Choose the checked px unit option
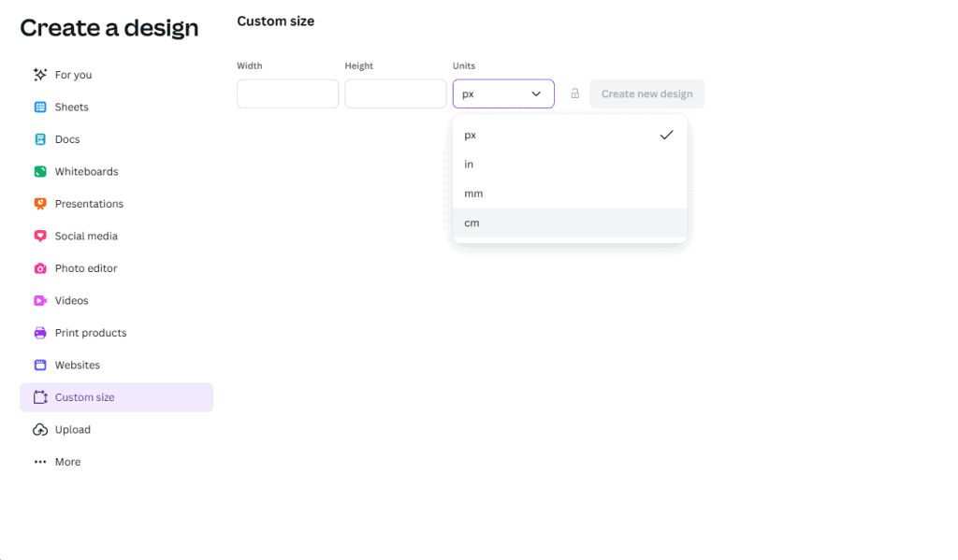The image size is (958, 560). (x=569, y=135)
